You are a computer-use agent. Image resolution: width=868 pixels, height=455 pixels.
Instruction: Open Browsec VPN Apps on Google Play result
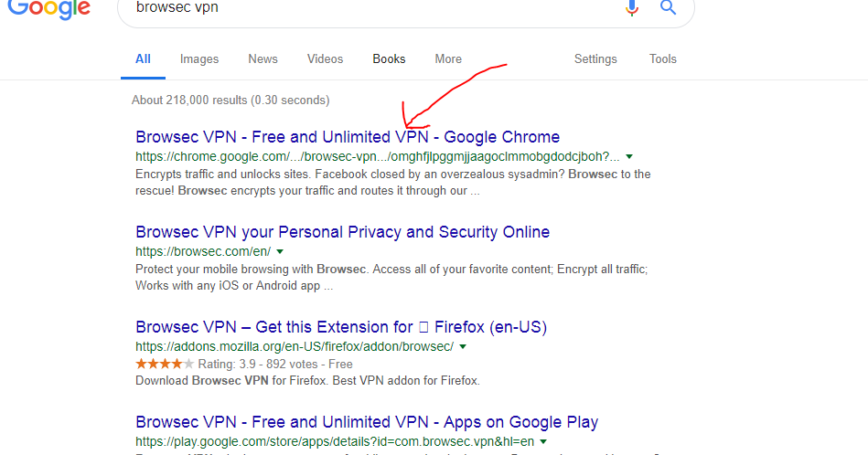point(367,422)
